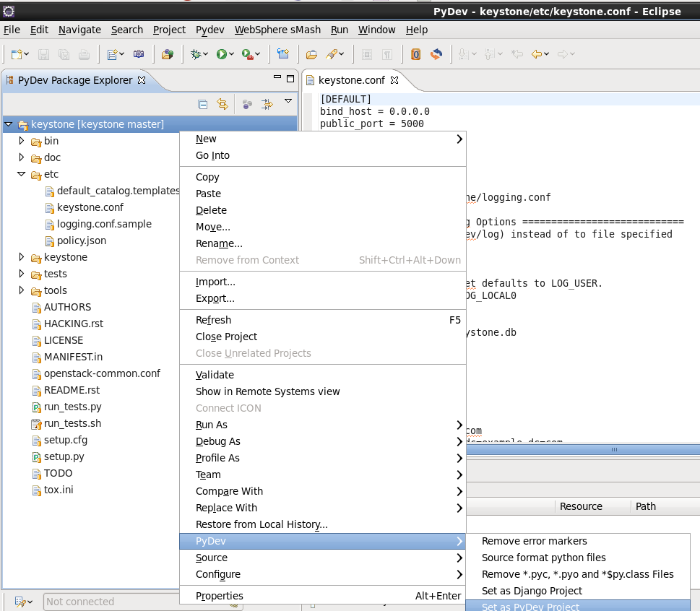Expand the tests folder

[22, 274]
